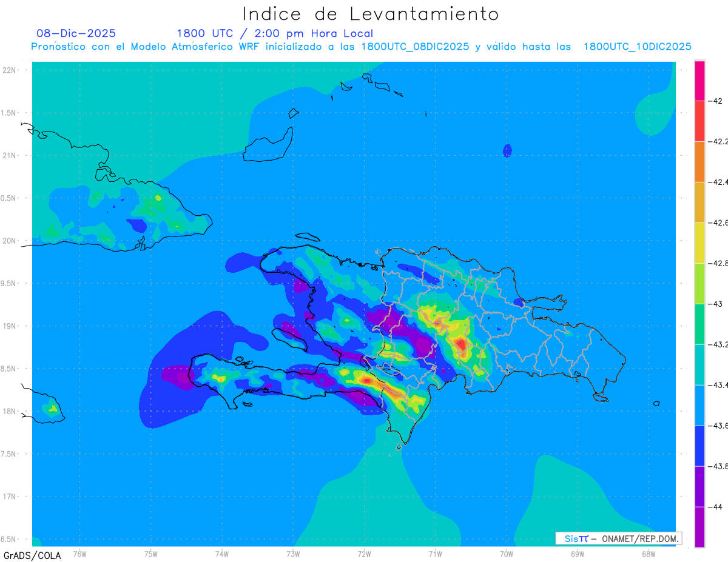
Task: Click the '70W' longitude label
Action: (x=507, y=553)
